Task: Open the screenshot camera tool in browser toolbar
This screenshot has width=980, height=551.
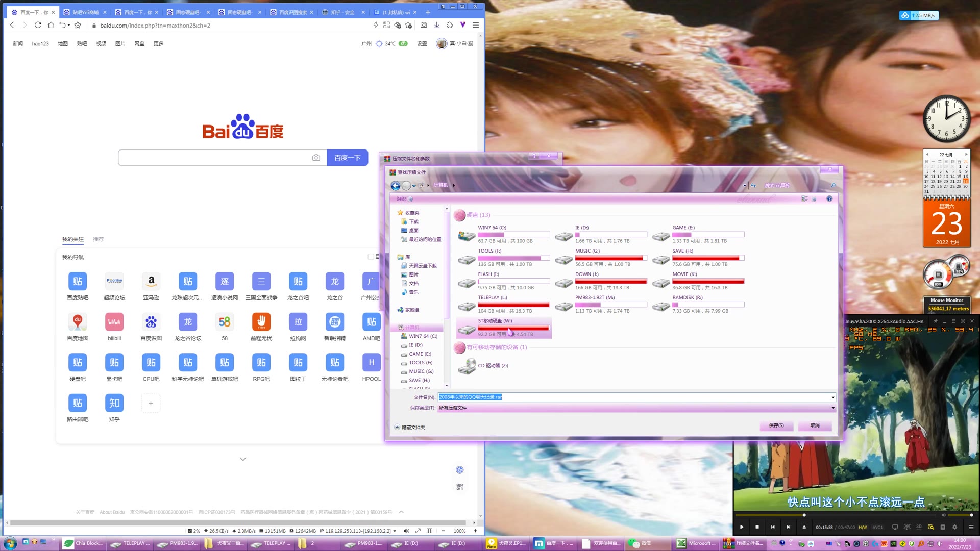Action: pos(424,25)
